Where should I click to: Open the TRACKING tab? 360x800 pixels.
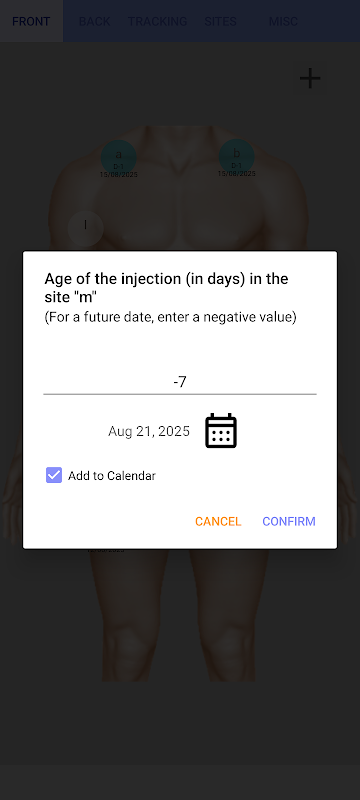pos(158,21)
